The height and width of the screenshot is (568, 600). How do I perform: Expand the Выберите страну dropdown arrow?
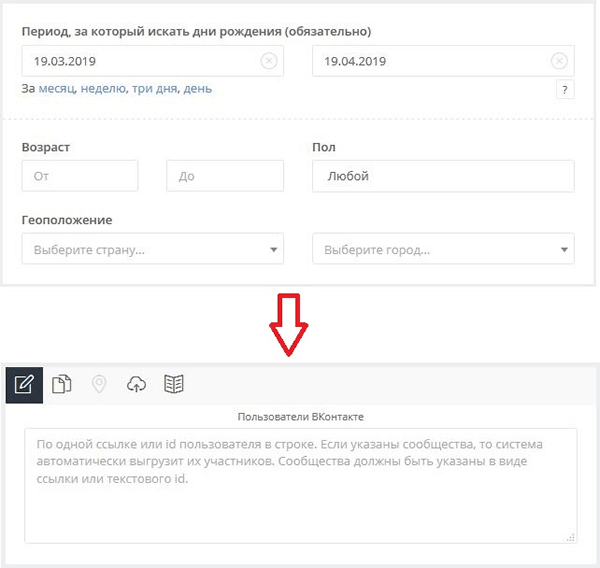click(x=273, y=250)
